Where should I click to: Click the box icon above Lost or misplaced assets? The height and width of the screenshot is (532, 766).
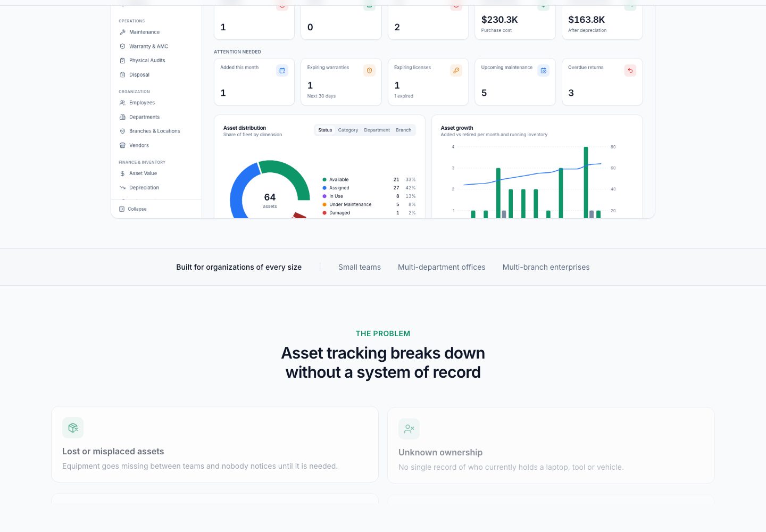(73, 428)
